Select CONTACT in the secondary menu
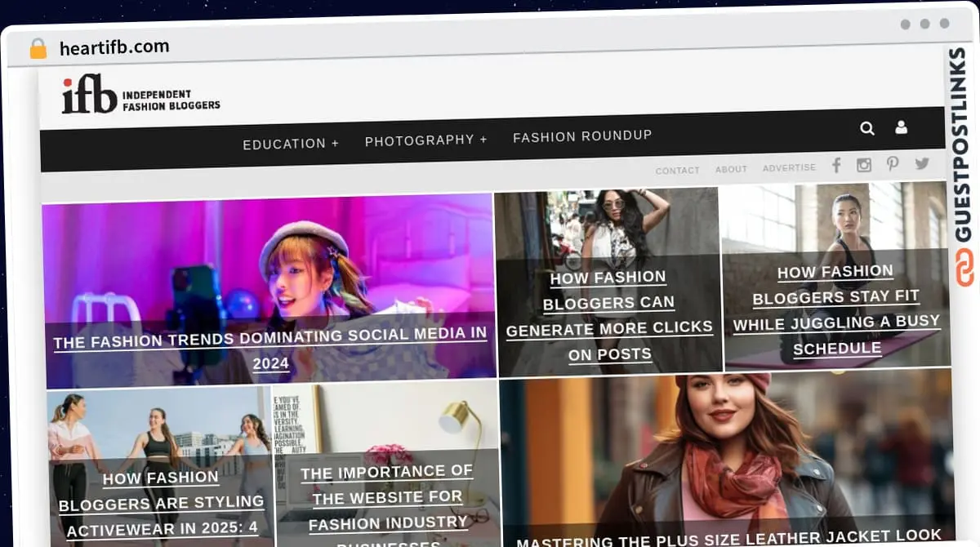The height and width of the screenshot is (547, 980). tap(677, 170)
